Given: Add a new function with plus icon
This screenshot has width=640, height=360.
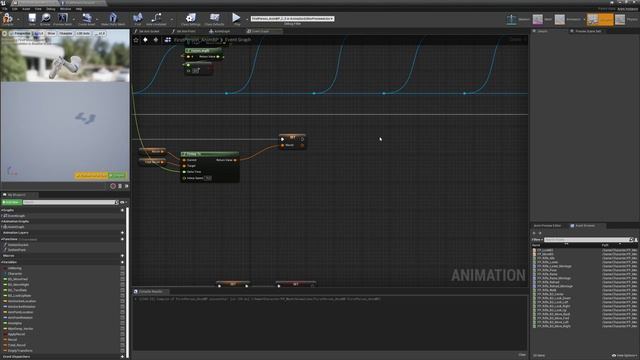Looking at the screenshot, I should pos(122,239).
